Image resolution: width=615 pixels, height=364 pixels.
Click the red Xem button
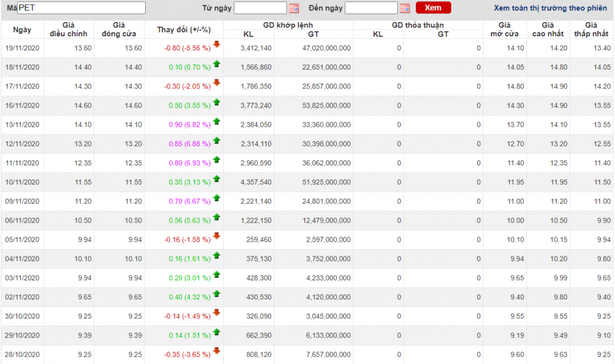tap(434, 8)
